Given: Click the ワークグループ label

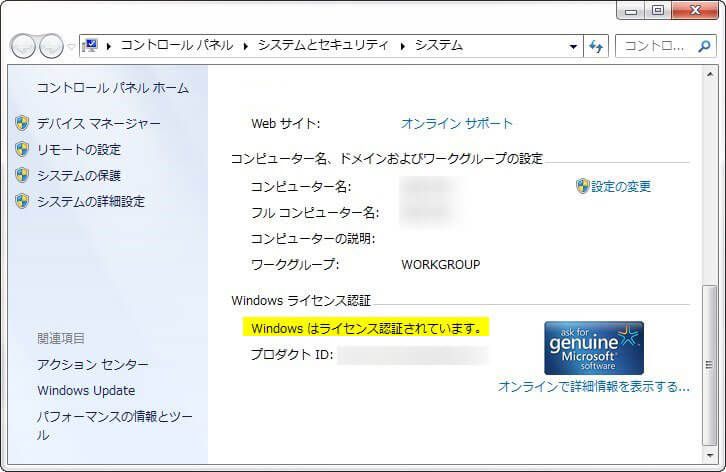Looking at the screenshot, I should (x=295, y=264).
